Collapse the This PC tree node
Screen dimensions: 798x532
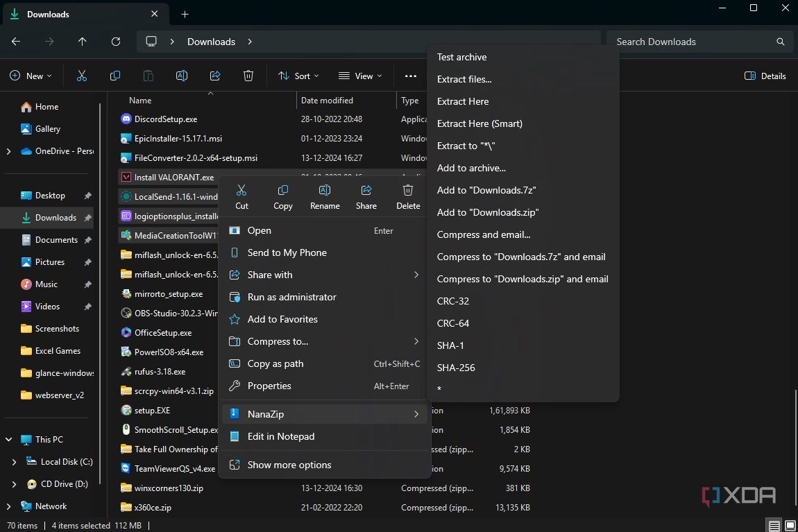click(x=8, y=440)
